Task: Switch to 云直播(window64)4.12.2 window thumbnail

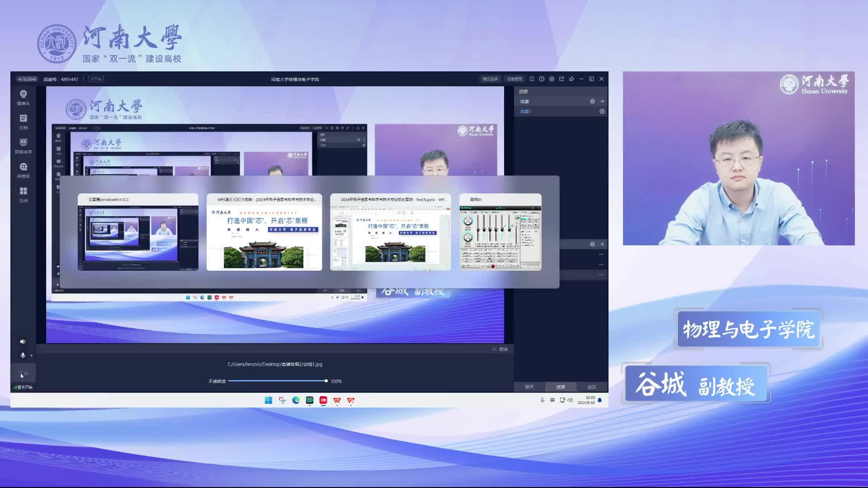Action: coord(138,232)
